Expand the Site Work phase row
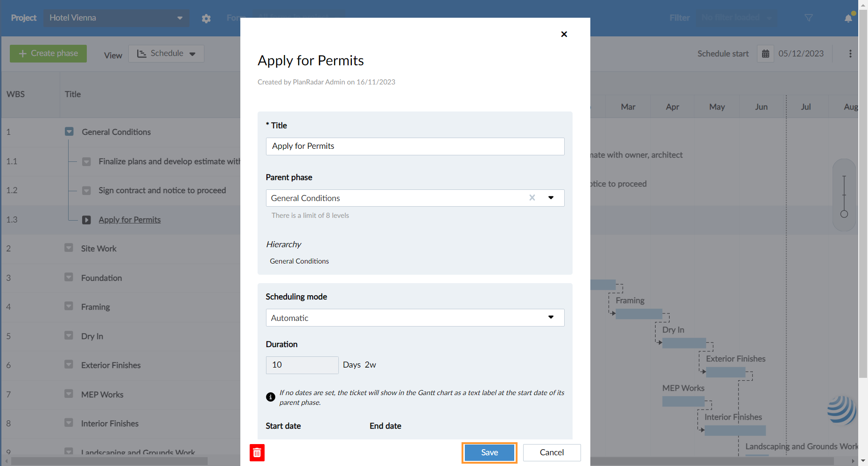The width and height of the screenshot is (868, 466). point(69,248)
